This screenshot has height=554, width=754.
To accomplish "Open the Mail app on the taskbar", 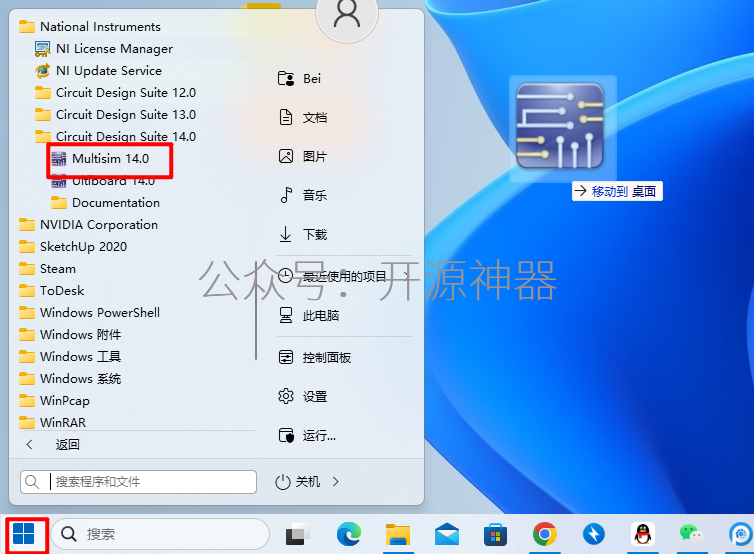I will [447, 534].
